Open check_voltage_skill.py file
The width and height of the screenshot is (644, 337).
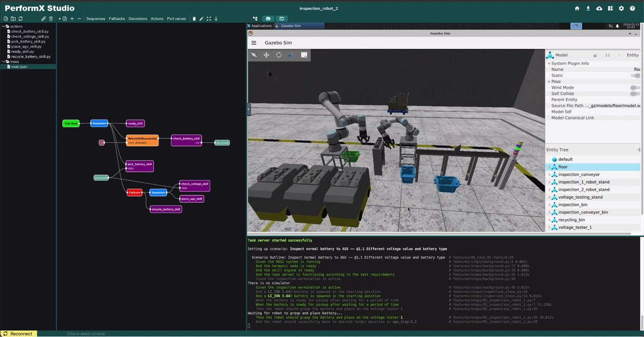(30, 36)
